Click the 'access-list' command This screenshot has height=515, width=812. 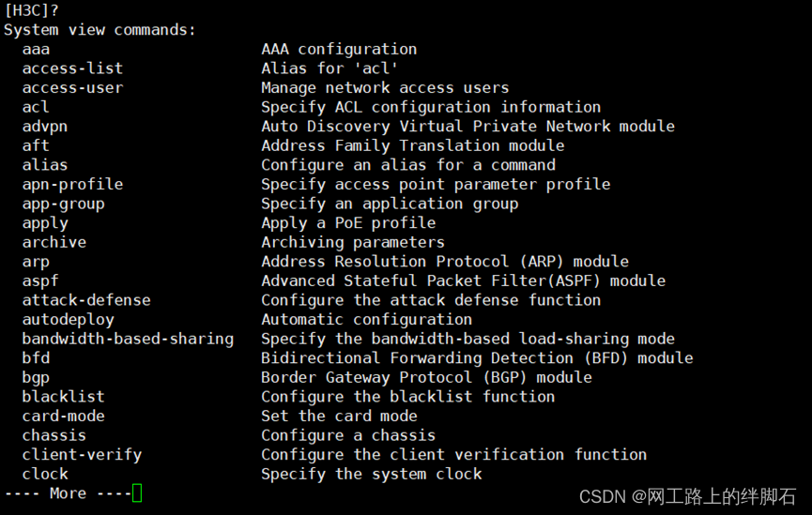point(72,68)
